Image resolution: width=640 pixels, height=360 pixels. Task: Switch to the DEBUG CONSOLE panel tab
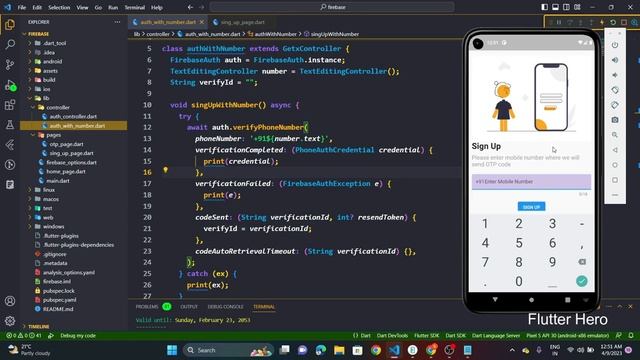[225, 307]
